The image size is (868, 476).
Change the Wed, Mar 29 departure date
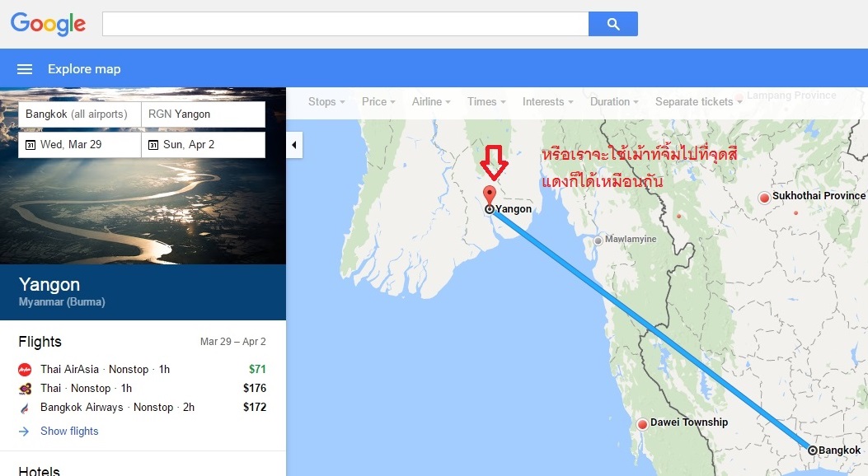(80, 145)
